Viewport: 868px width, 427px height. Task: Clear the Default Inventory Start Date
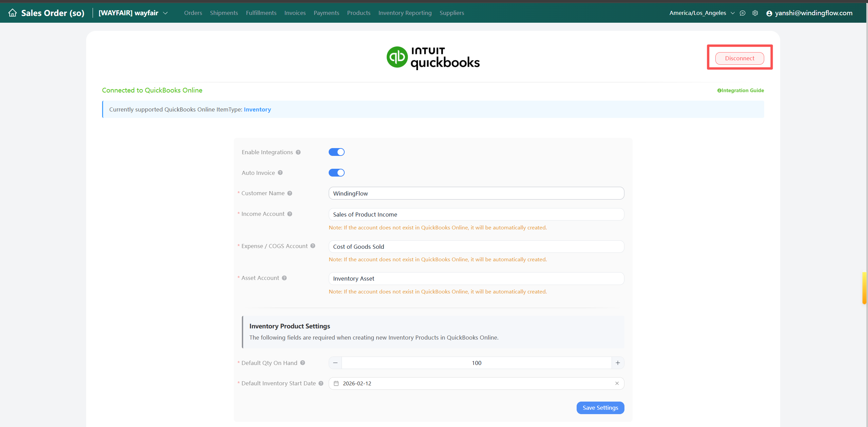(x=617, y=383)
